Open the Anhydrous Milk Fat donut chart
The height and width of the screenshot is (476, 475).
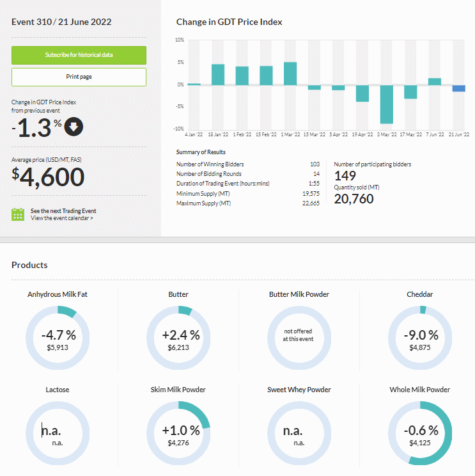[58, 338]
